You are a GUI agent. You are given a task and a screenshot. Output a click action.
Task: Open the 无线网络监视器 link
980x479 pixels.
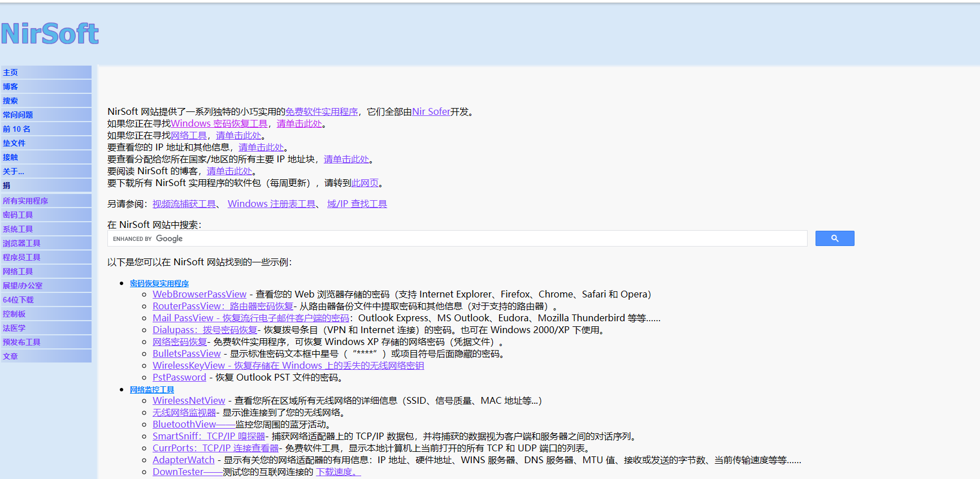pos(184,412)
